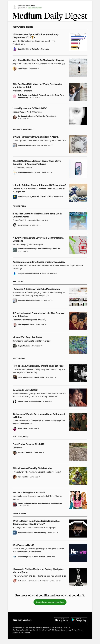100x644 pixels.
Task: Click the ILLUMINATION lightbulb publication icon
Action: click(14, 197)
